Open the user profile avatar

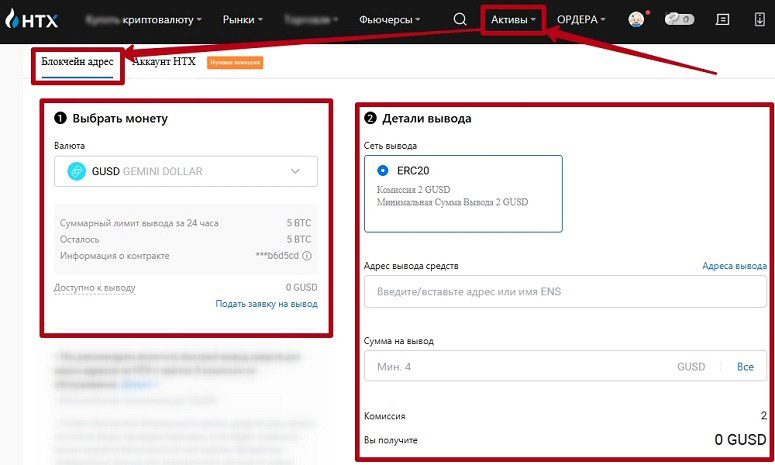pos(636,19)
